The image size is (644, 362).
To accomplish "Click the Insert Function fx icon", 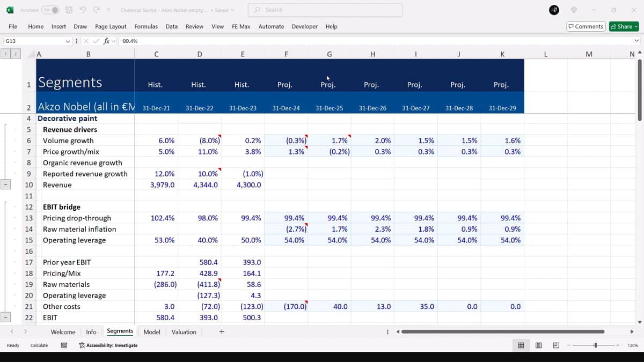I will pos(106,41).
